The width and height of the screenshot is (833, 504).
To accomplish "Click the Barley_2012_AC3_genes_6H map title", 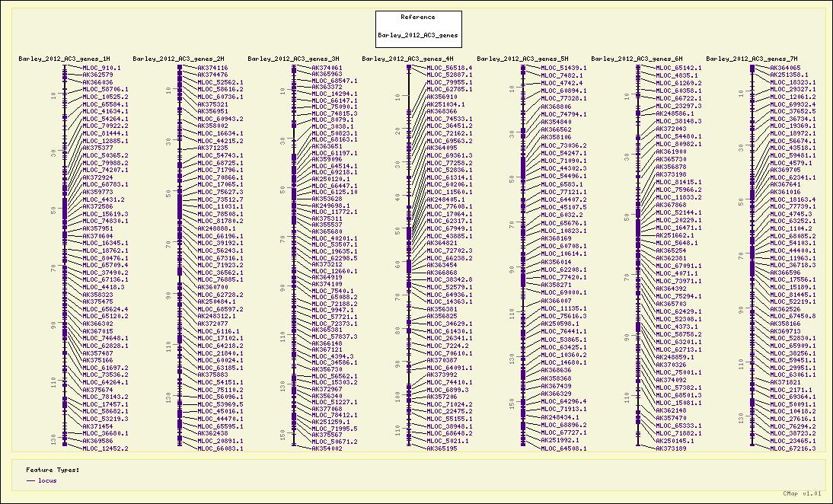I will [x=637, y=59].
